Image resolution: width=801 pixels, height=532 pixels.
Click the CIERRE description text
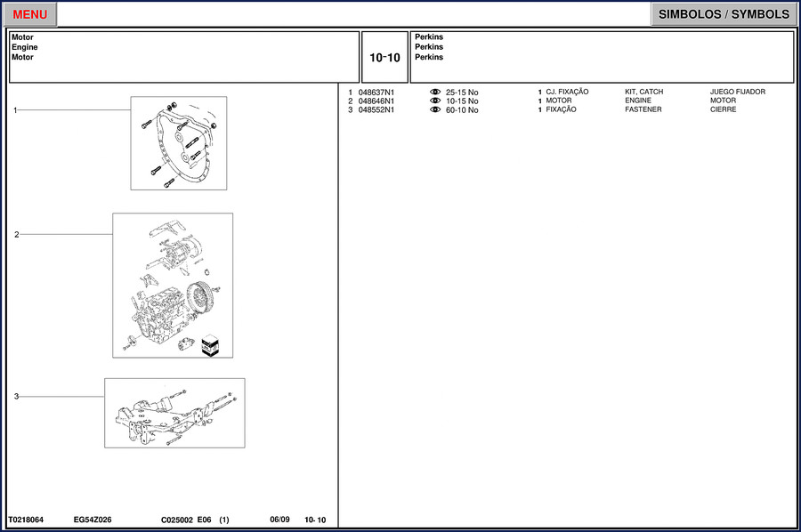[723, 109]
